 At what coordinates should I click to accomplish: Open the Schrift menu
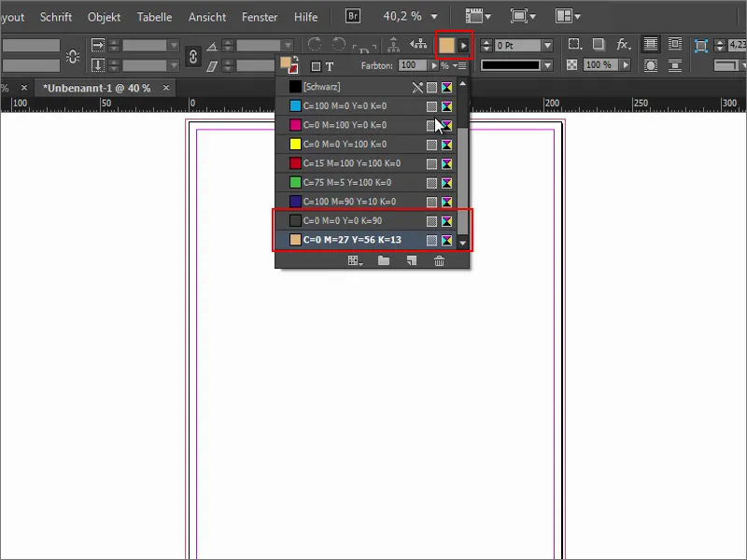pos(56,17)
